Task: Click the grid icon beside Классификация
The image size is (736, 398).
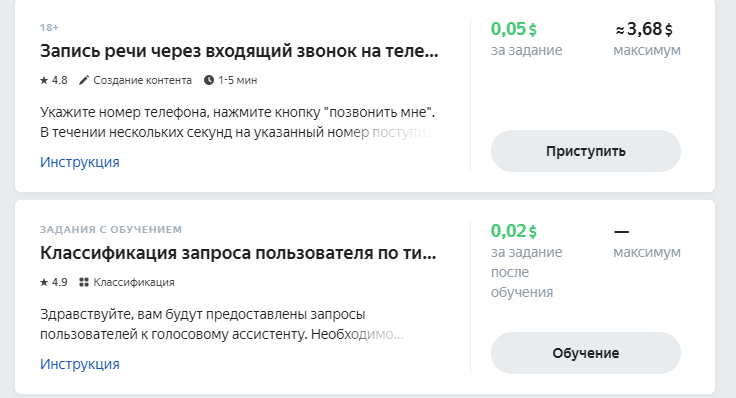Action: (84, 282)
